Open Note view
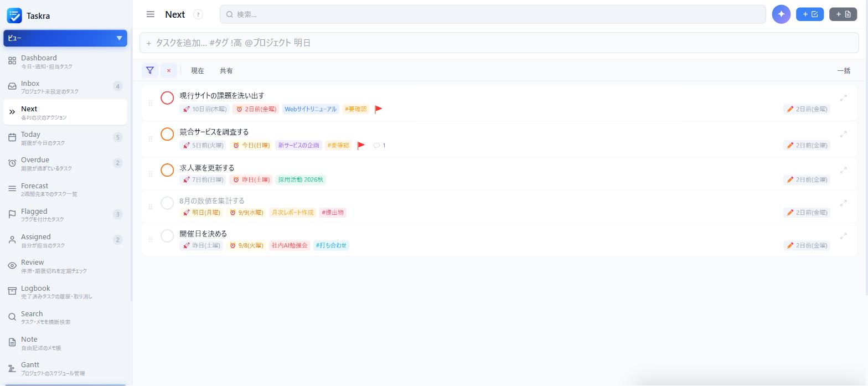 pyautogui.click(x=65, y=343)
